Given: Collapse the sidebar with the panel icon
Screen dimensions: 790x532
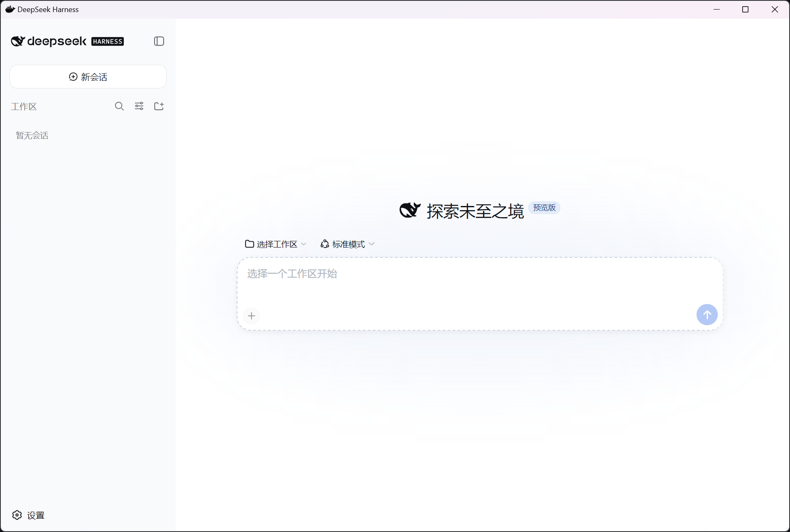Looking at the screenshot, I should (x=159, y=41).
